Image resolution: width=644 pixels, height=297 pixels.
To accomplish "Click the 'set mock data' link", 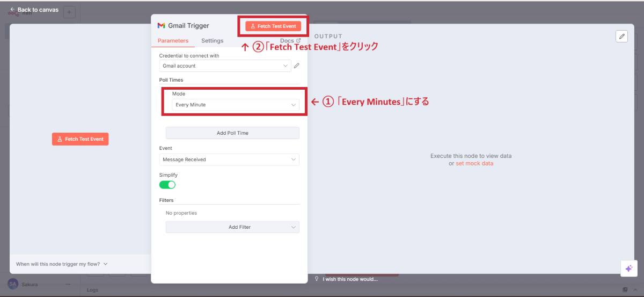I will coord(474,163).
